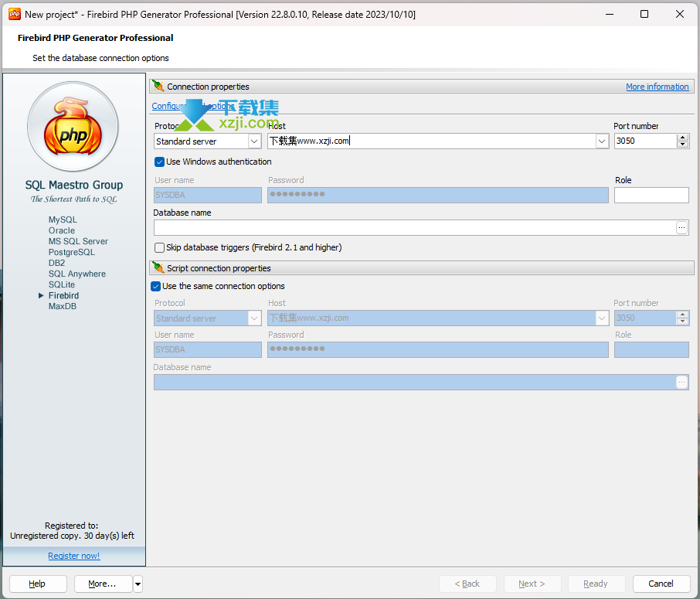Click the Unregistered copy 30 days left text

(73, 536)
